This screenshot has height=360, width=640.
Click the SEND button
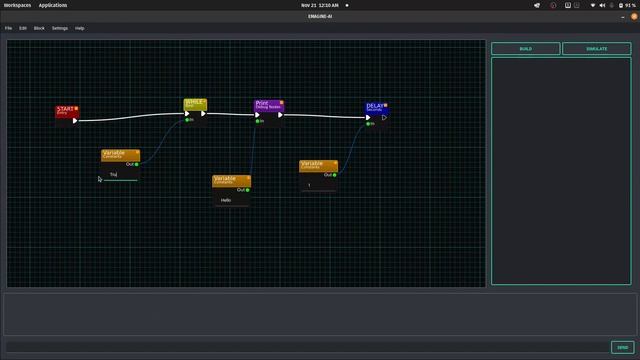tap(622, 347)
